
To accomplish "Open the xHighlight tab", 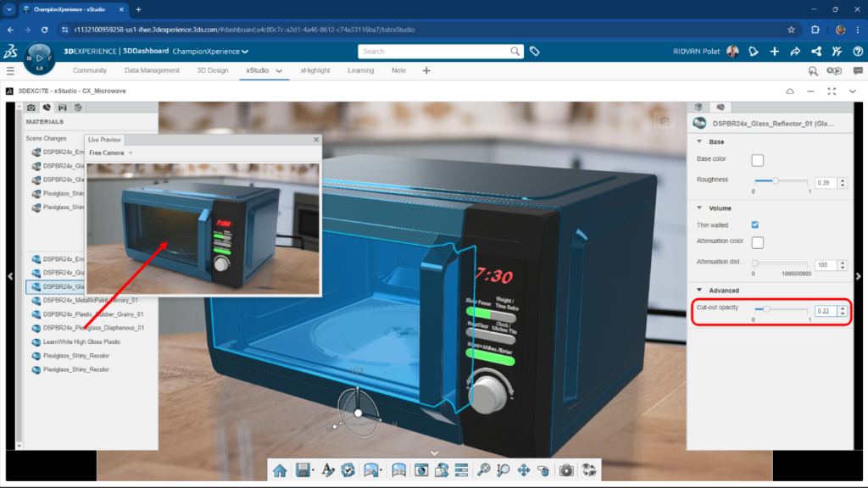I will pos(315,70).
